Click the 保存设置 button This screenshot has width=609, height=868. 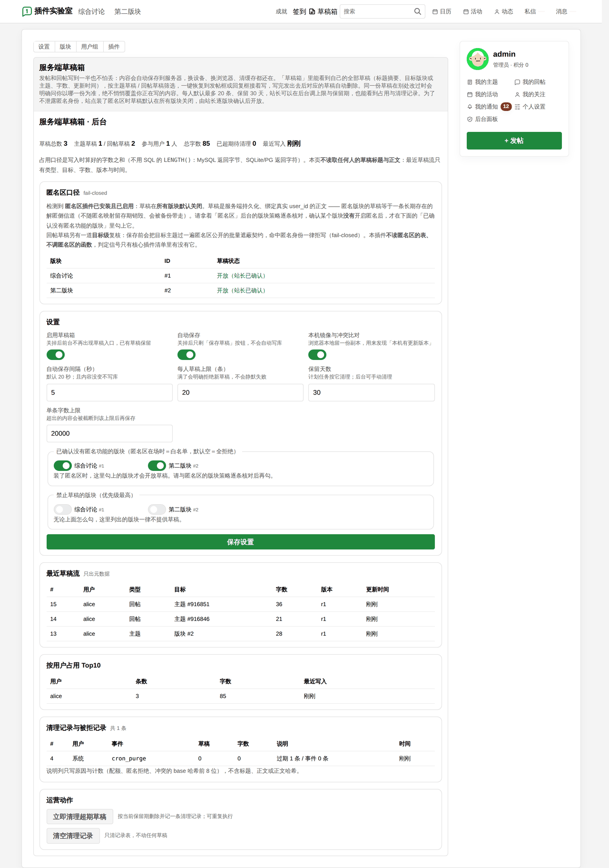click(241, 542)
